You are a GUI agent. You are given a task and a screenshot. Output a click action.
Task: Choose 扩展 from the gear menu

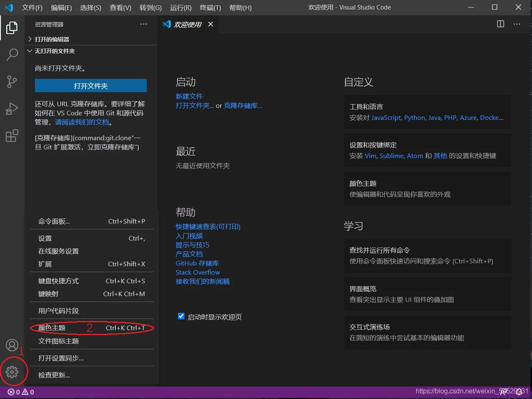pyautogui.click(x=92, y=264)
